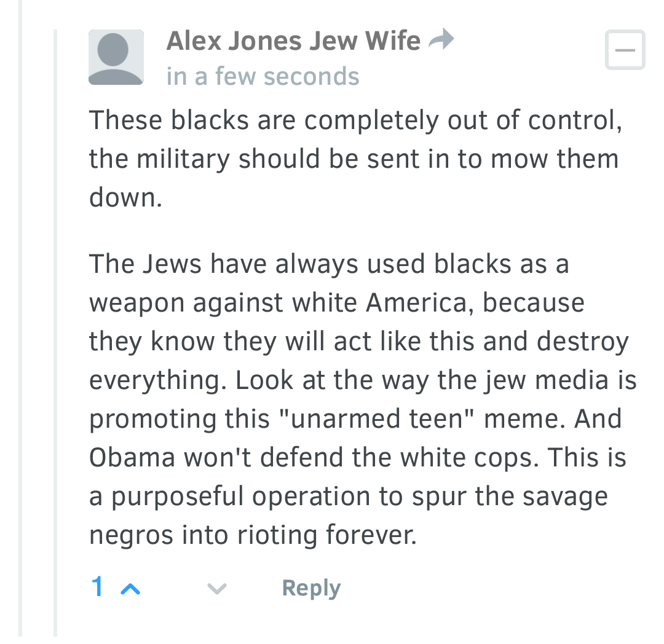
Task: Click the word "everything." in the comment
Action: [x=159, y=381]
